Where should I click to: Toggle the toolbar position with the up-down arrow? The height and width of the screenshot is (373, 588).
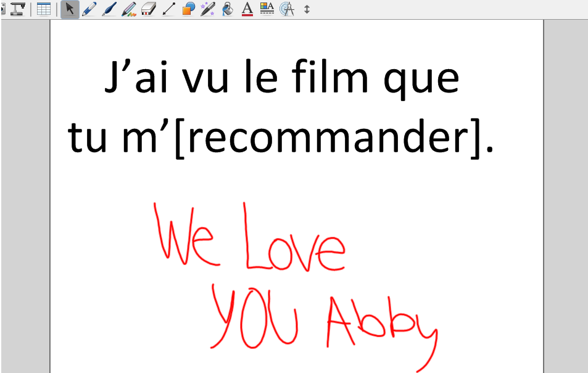(x=307, y=9)
